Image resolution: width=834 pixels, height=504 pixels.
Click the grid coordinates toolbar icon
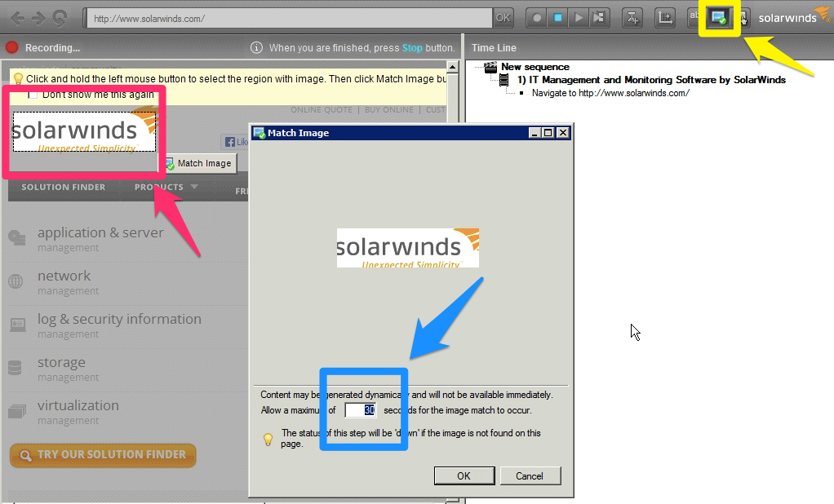665,18
